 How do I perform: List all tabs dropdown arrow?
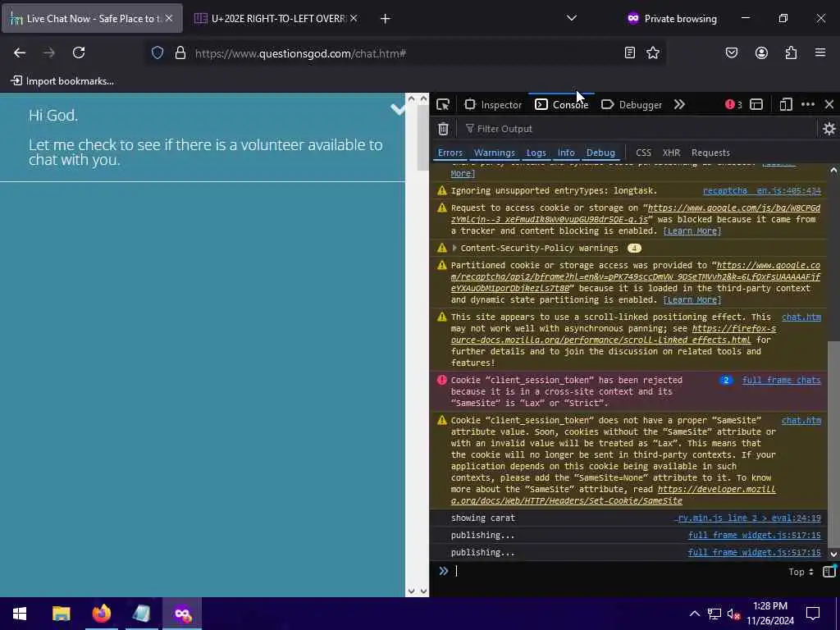(572, 18)
